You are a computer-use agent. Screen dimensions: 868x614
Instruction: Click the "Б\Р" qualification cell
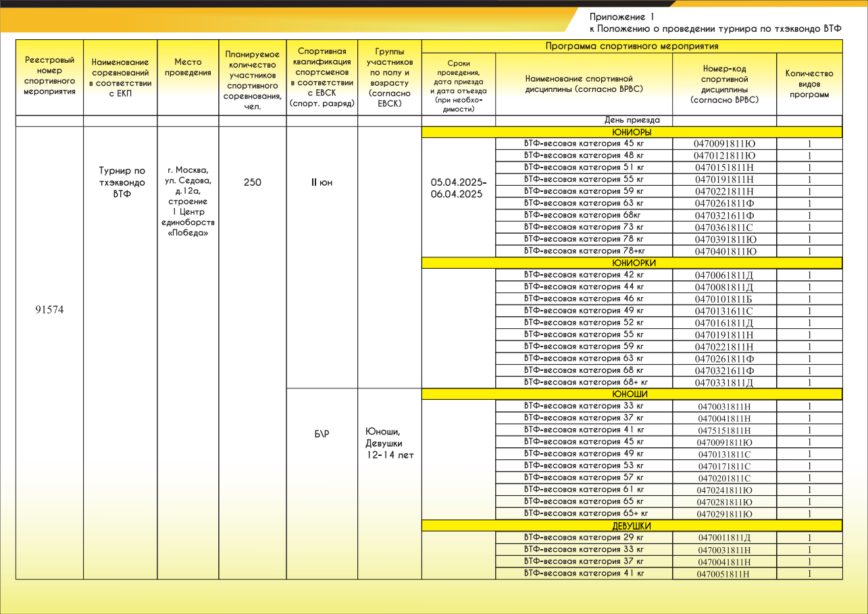(322, 434)
